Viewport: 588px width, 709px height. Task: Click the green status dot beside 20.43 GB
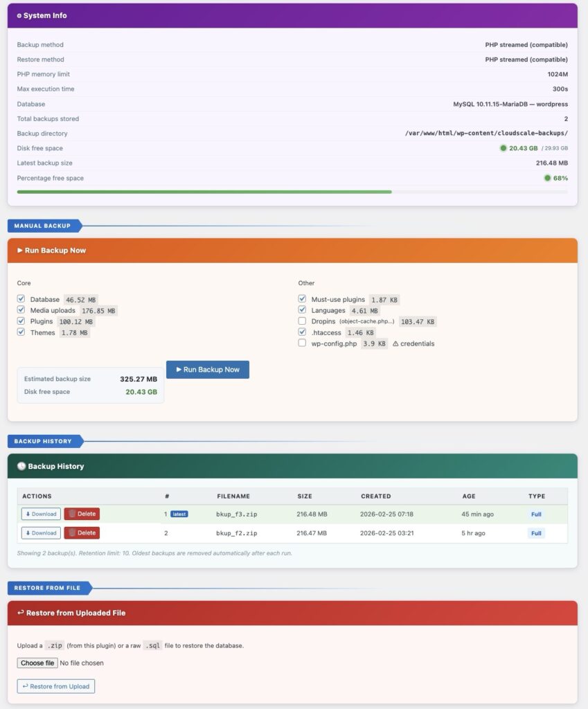click(505, 148)
